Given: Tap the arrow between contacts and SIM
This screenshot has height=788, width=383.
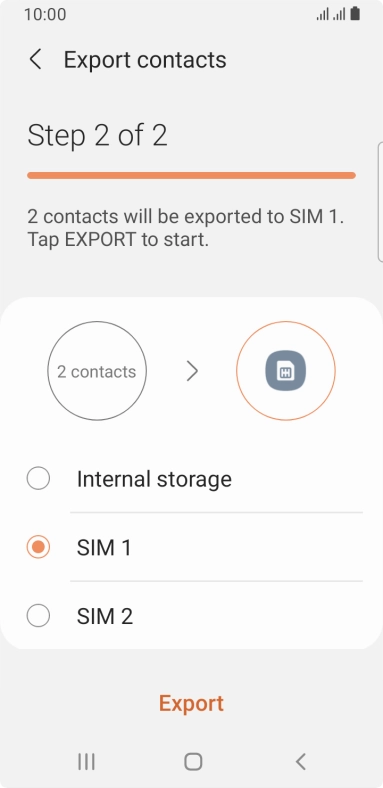Looking at the screenshot, I should [x=192, y=371].
